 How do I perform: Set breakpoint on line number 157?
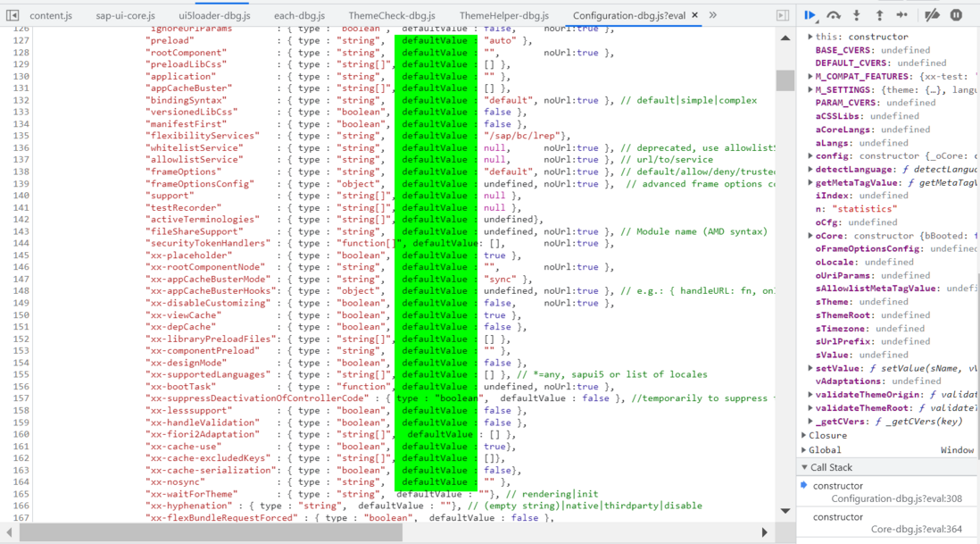point(21,398)
